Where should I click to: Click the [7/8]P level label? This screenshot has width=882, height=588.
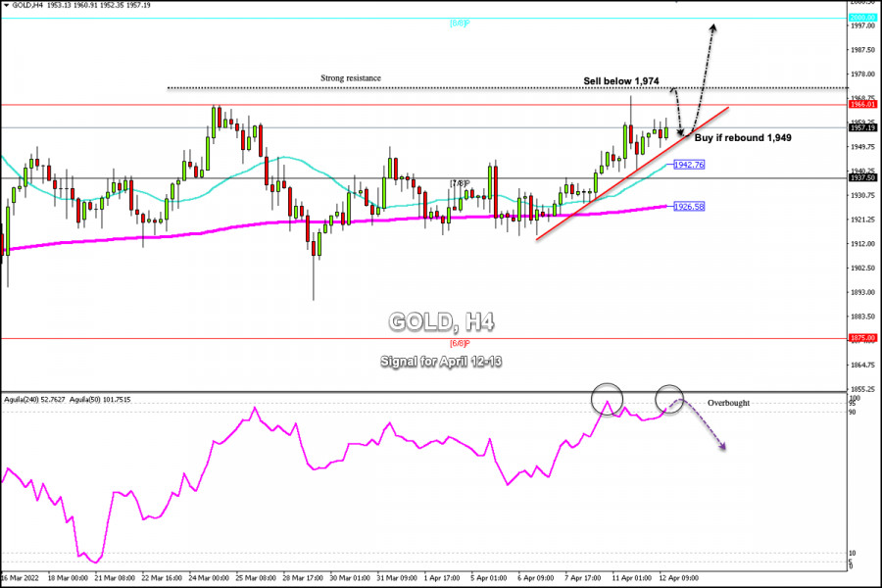coord(460,183)
